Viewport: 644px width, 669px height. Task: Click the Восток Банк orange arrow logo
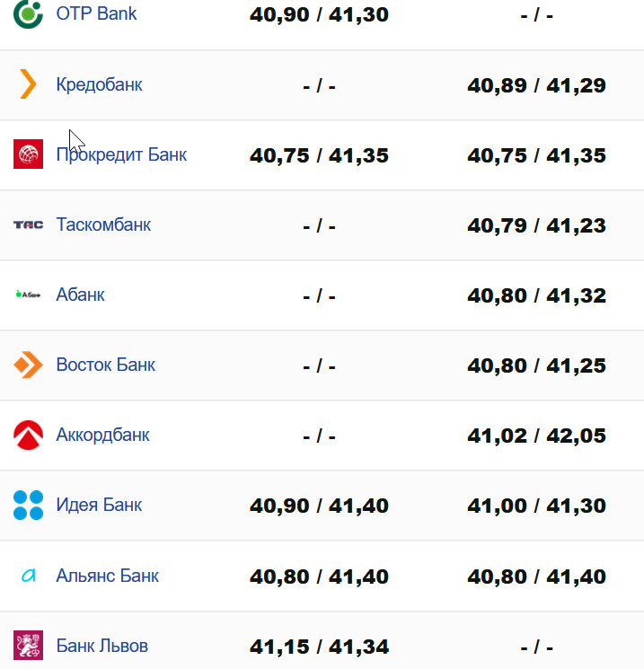click(29, 365)
